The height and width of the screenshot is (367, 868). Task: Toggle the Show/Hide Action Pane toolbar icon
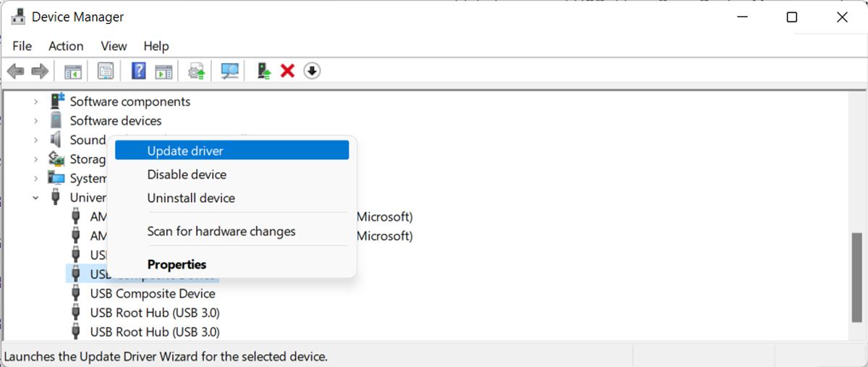tap(164, 71)
